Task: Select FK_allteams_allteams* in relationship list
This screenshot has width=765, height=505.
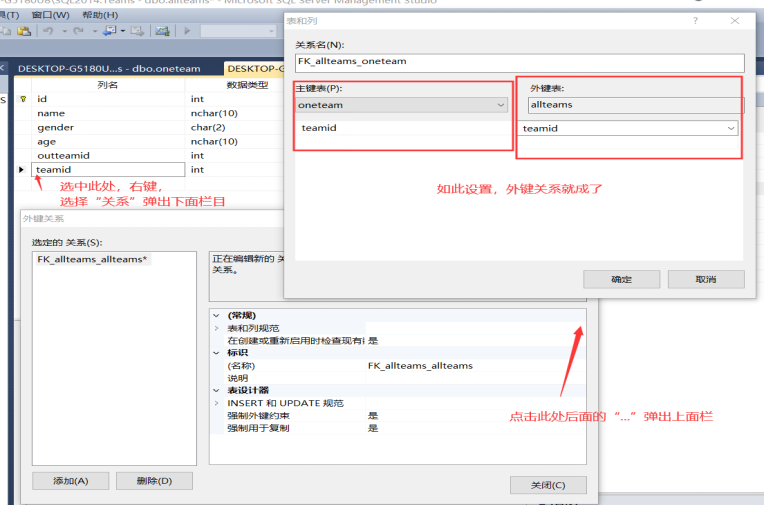Action: click(92, 260)
